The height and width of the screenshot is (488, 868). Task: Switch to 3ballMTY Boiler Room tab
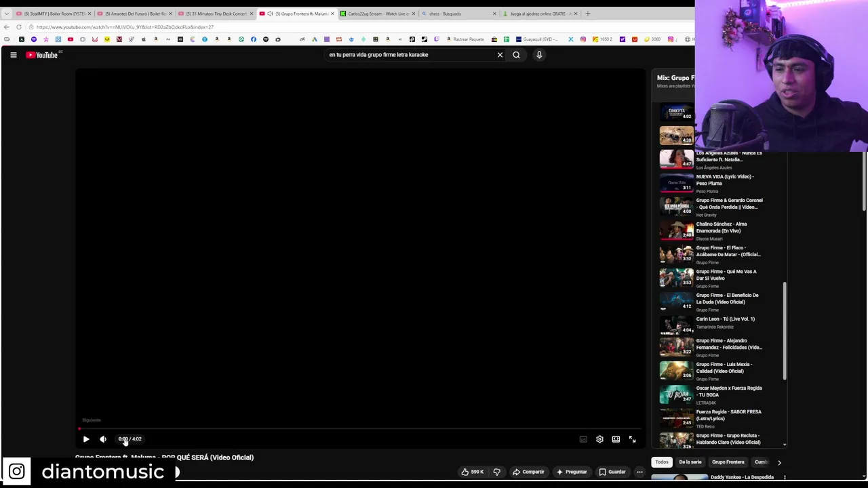pyautogui.click(x=53, y=14)
